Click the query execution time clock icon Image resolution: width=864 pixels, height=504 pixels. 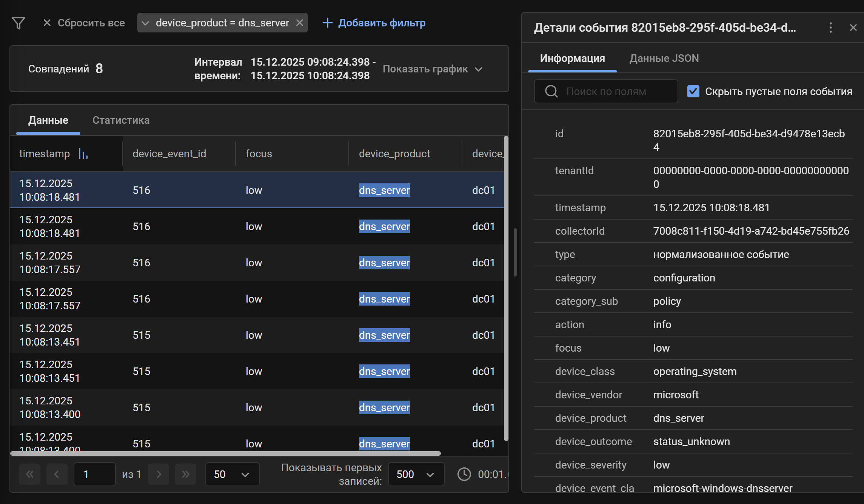pos(464,474)
